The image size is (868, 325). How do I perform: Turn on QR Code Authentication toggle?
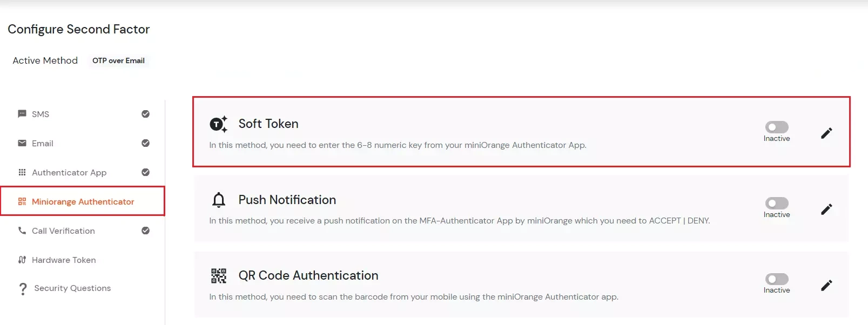click(777, 280)
